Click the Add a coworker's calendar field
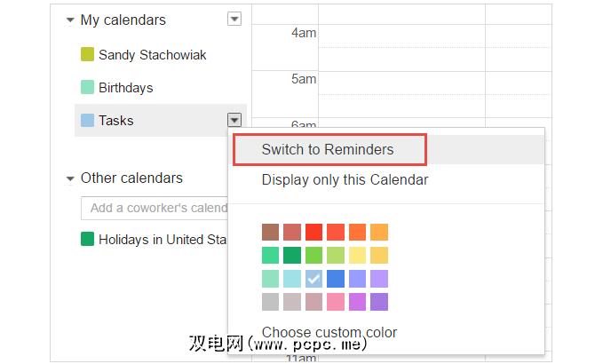595x364 pixels. coord(156,208)
